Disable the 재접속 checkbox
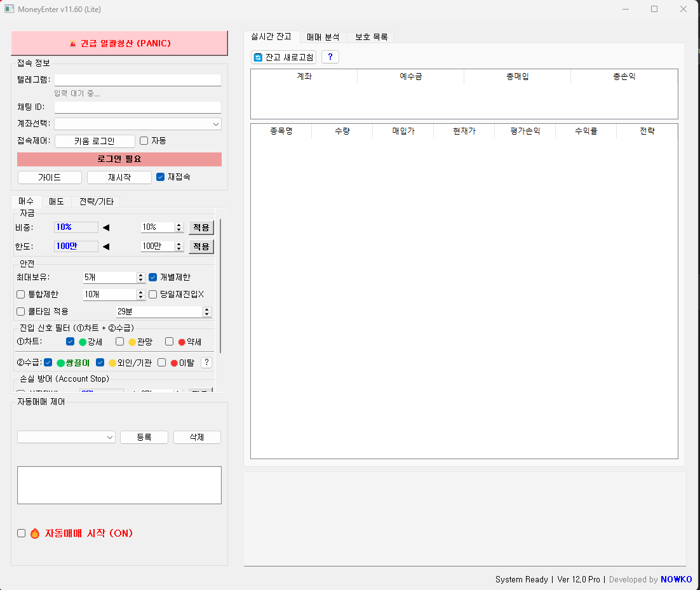700x590 pixels. 160,177
